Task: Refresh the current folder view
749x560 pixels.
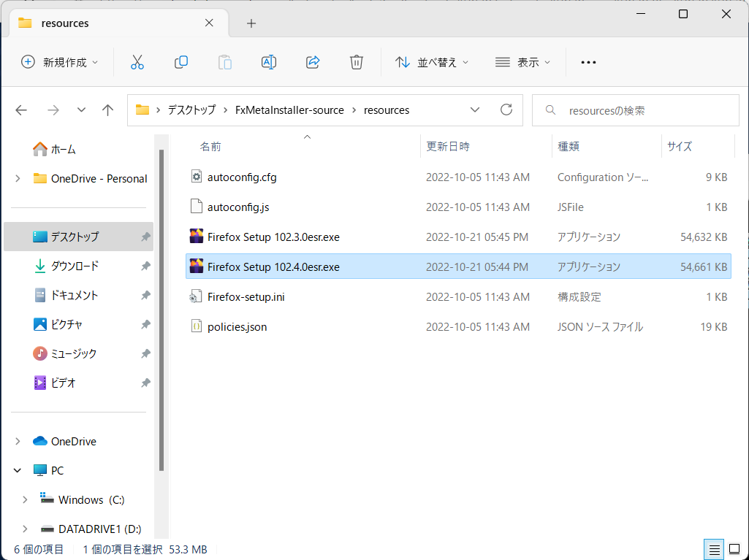Action: click(506, 110)
